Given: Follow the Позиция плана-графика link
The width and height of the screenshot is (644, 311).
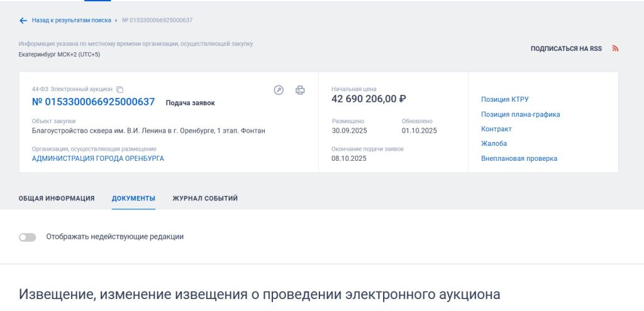Looking at the screenshot, I should tap(520, 114).
